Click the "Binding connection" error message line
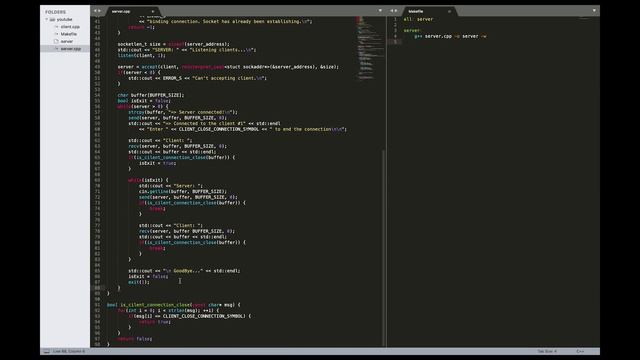This screenshot has width=640, height=360. pyautogui.click(x=225, y=21)
